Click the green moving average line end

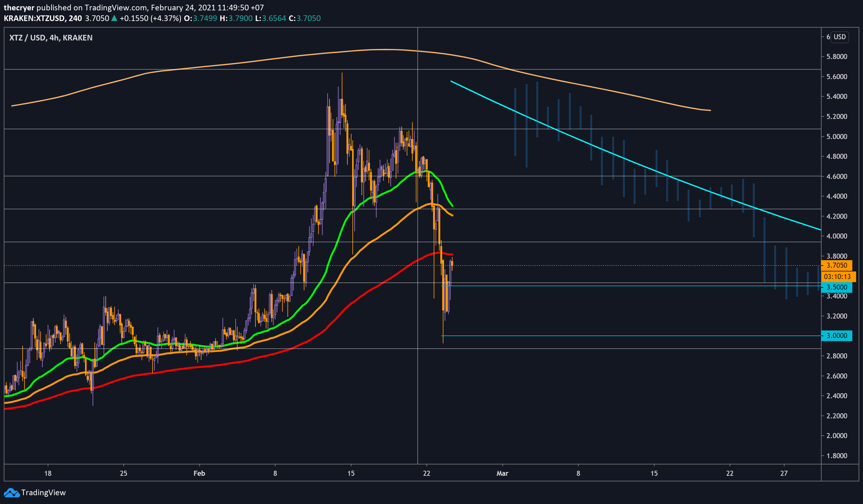453,206
